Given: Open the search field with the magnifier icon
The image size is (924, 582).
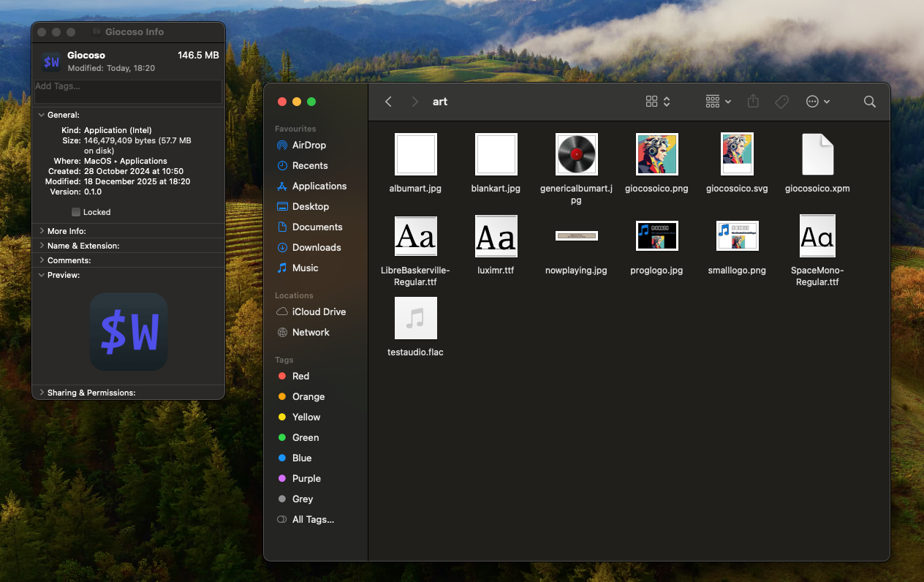Looking at the screenshot, I should point(869,102).
